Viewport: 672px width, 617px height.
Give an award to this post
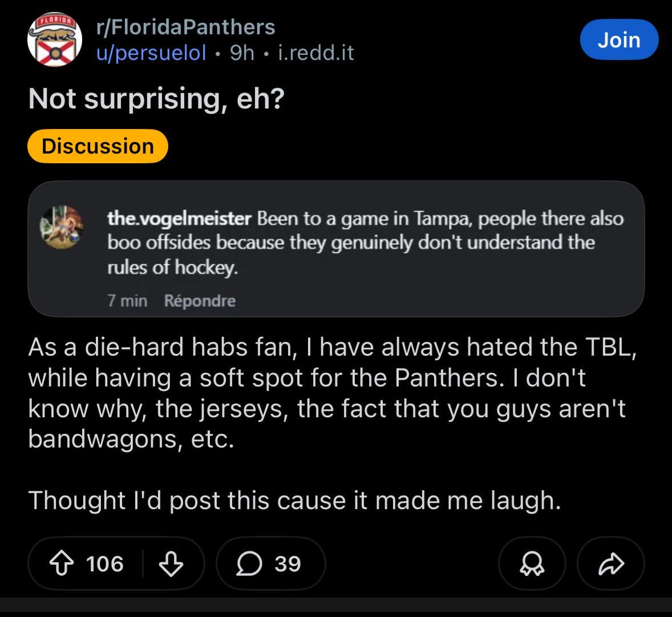point(532,564)
